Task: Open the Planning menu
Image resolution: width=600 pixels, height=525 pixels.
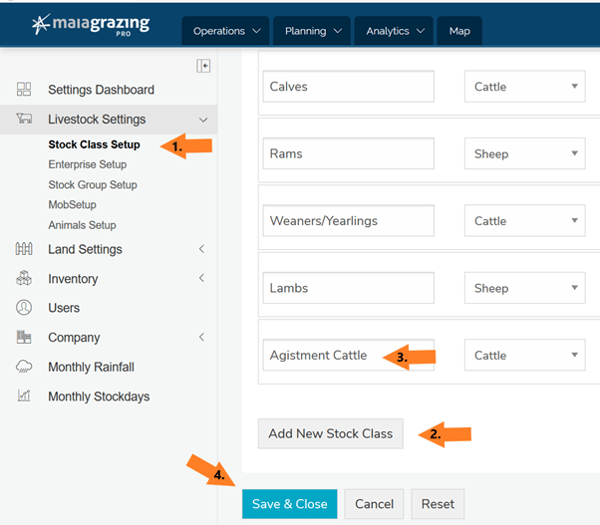Action: tap(311, 31)
